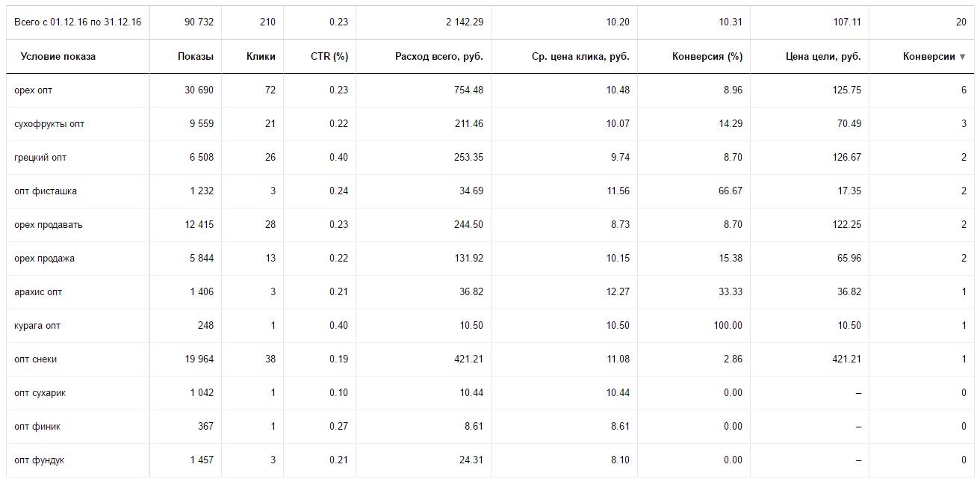Select the 'сухофрукты опт' keyword

49,123
